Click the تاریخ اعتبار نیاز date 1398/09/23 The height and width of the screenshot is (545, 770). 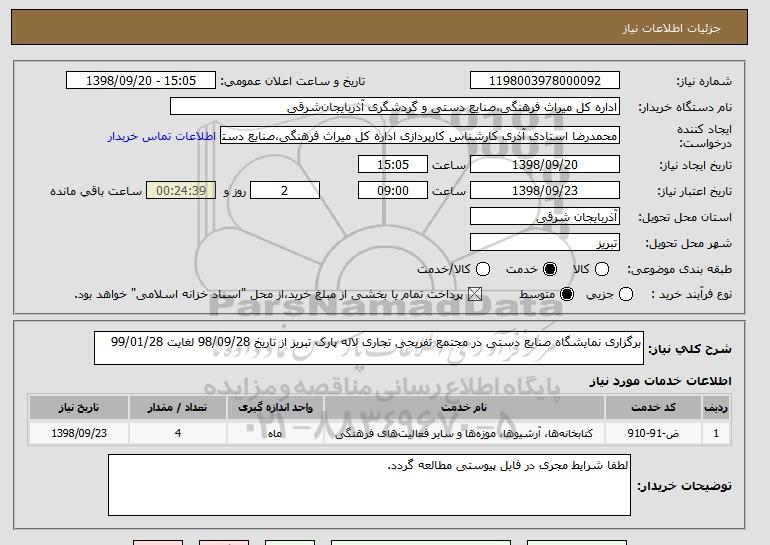point(545,191)
